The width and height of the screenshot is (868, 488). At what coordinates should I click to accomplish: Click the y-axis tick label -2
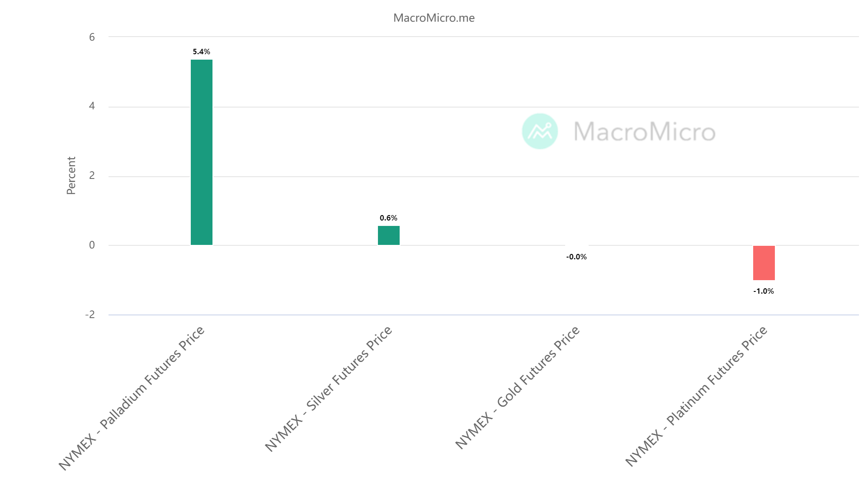coord(90,314)
